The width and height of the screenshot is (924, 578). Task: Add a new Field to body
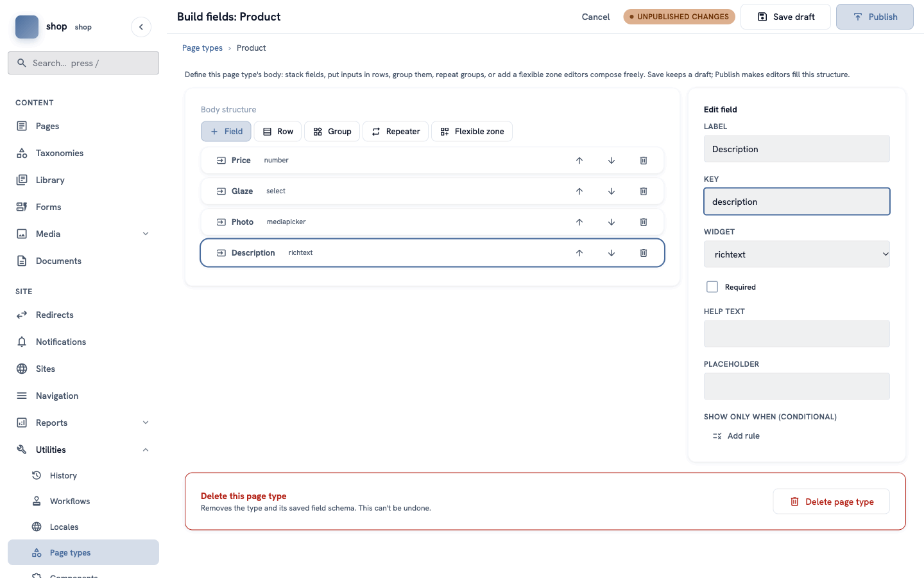[226, 132]
